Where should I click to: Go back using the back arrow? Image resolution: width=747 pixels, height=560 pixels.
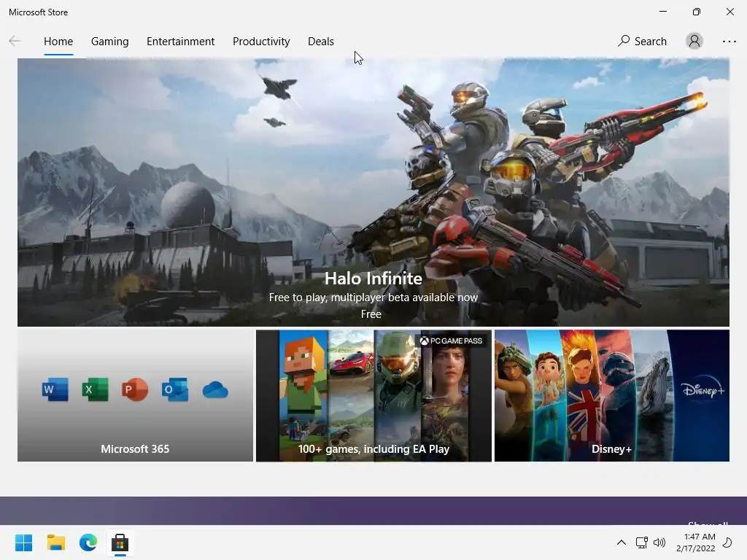pos(15,41)
